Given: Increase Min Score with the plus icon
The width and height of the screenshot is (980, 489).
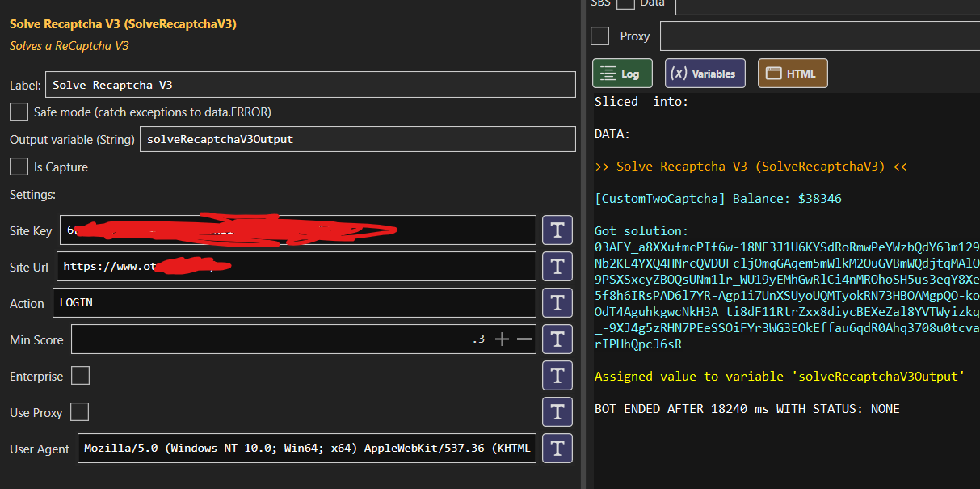Looking at the screenshot, I should pos(503,339).
